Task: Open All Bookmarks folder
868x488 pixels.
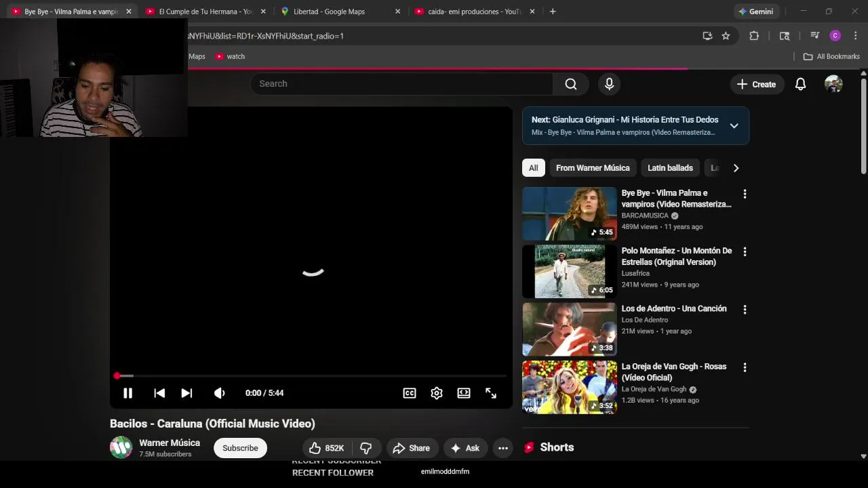Action: coord(831,56)
